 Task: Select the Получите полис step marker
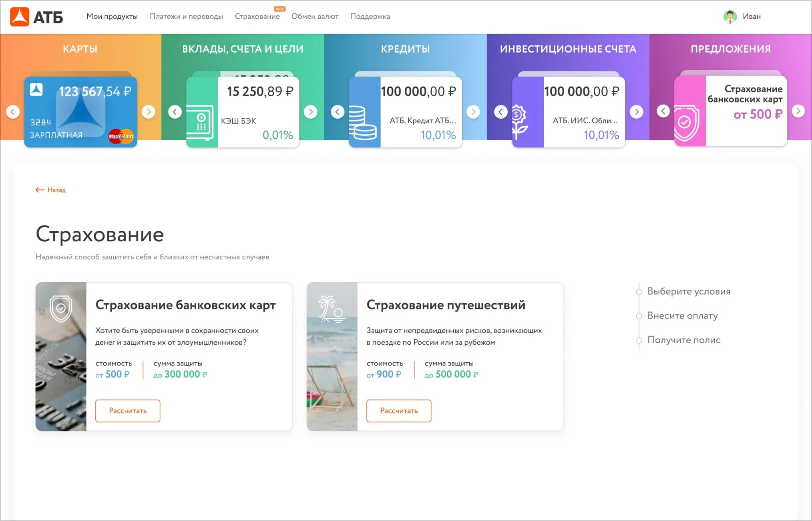click(x=639, y=341)
